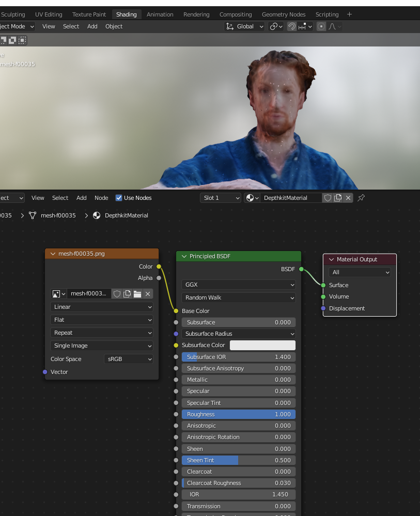
Task: Toggle the snap magnet icon in viewport header
Action: 292,26
